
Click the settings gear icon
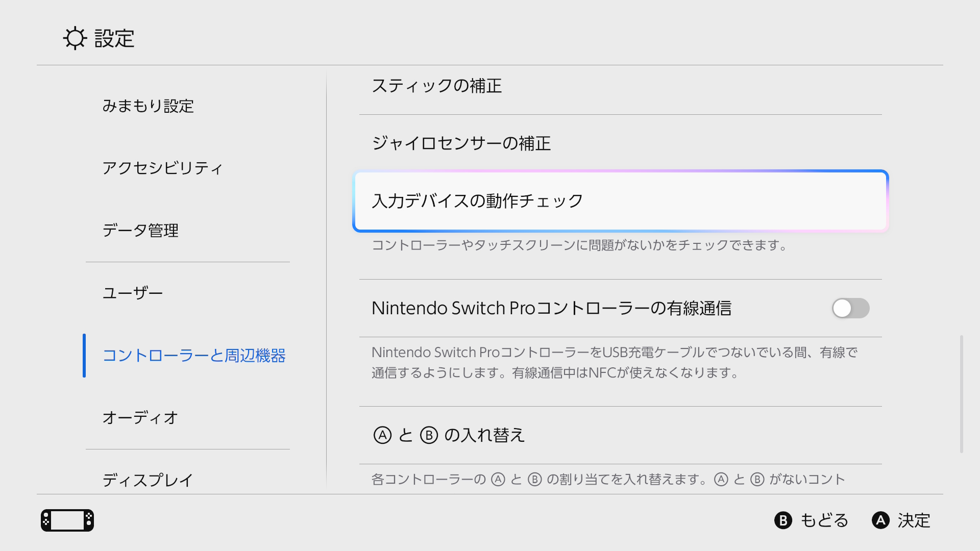tap(75, 38)
